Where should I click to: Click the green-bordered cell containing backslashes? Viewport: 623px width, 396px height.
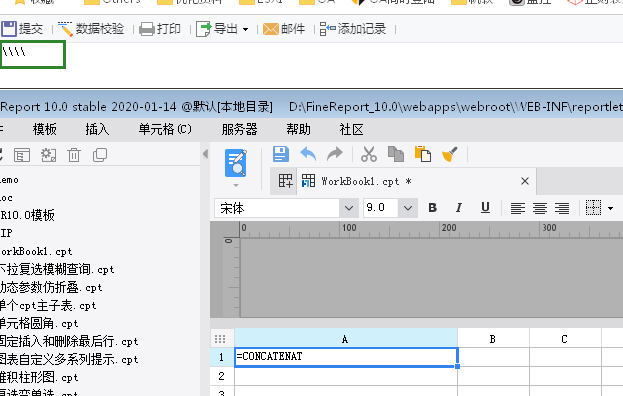point(33,54)
